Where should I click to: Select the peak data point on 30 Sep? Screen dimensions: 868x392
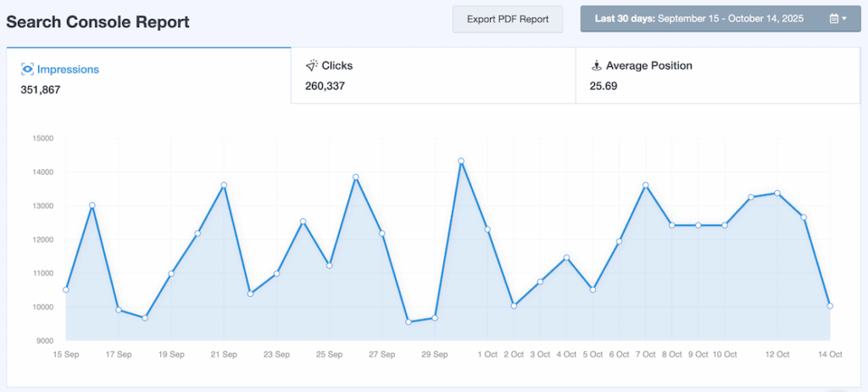point(461,160)
